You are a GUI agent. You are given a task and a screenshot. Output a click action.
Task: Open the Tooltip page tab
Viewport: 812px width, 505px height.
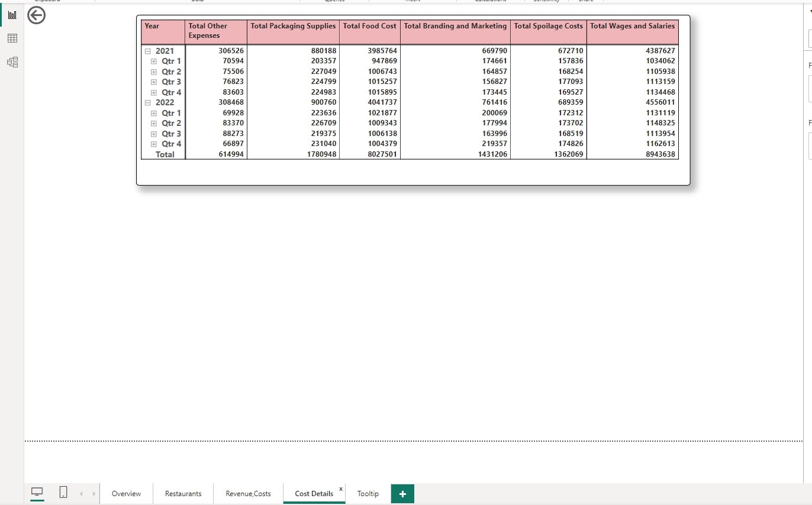pyautogui.click(x=368, y=494)
